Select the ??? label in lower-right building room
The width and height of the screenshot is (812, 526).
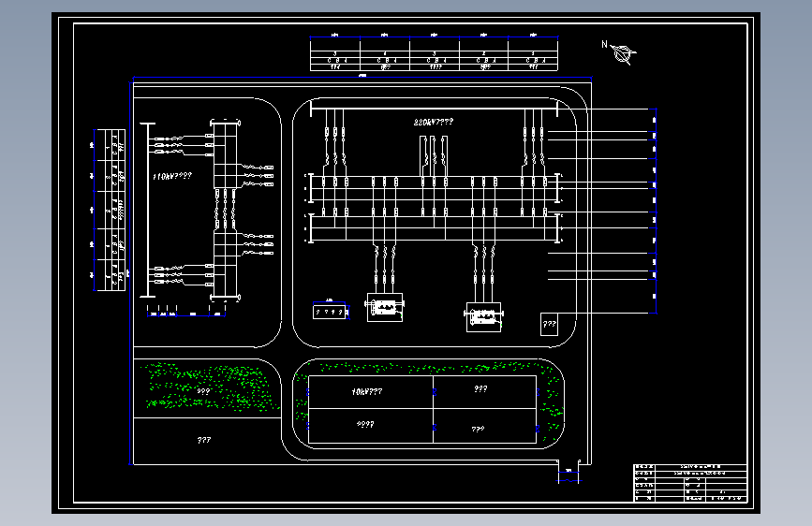(478, 430)
